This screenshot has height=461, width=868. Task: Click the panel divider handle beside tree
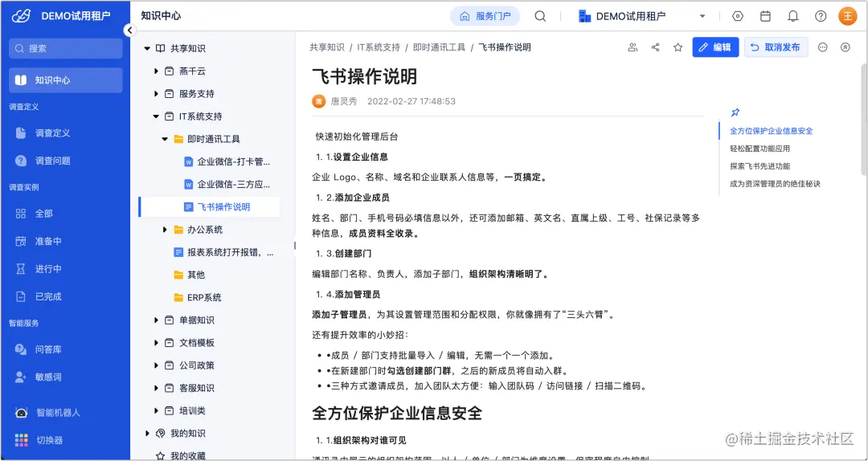tap(294, 245)
